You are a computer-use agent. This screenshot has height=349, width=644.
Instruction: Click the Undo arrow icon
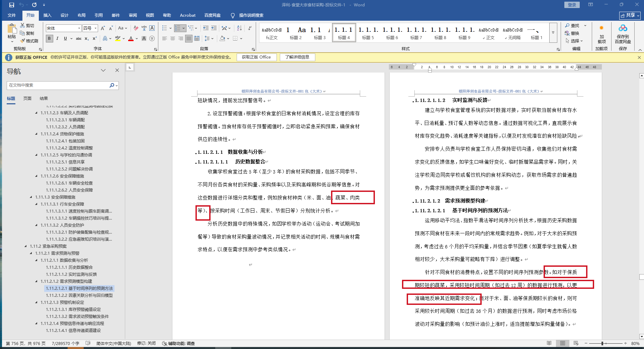(x=21, y=5)
